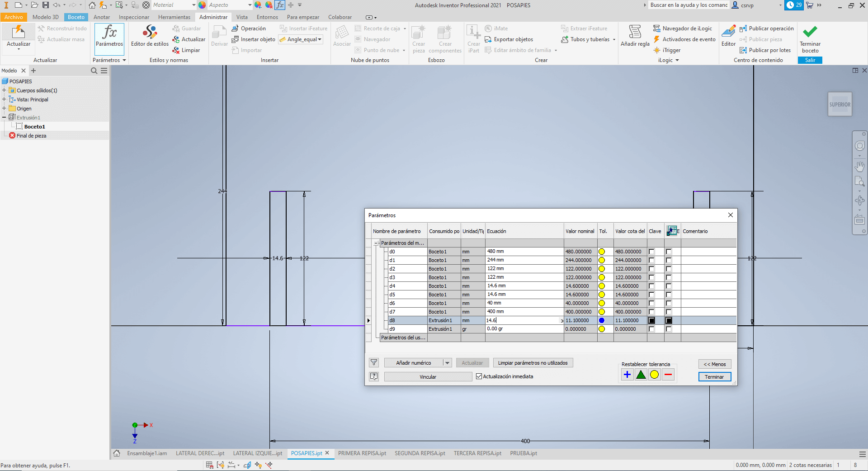Click the home icon beside the document tabs

(x=117, y=453)
